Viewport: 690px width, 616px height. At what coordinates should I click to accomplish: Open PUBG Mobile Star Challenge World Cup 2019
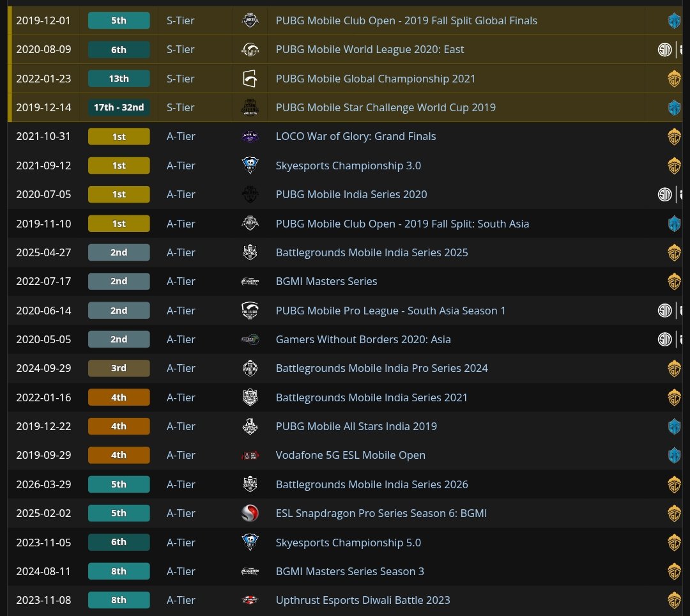click(x=385, y=107)
